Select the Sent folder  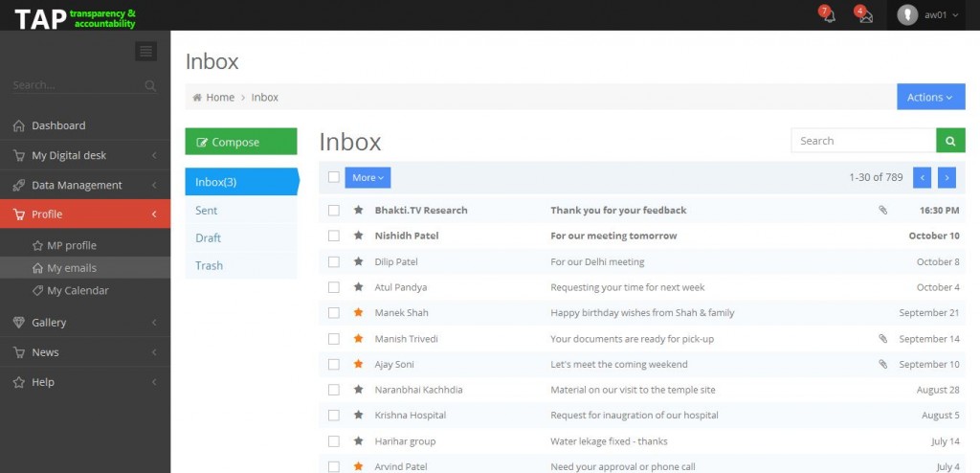241,211
